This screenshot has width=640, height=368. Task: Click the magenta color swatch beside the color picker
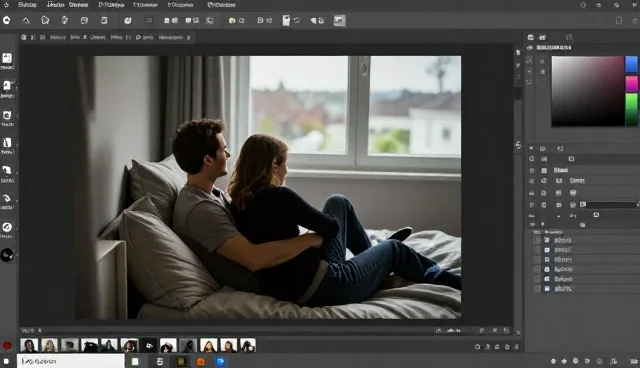click(631, 84)
